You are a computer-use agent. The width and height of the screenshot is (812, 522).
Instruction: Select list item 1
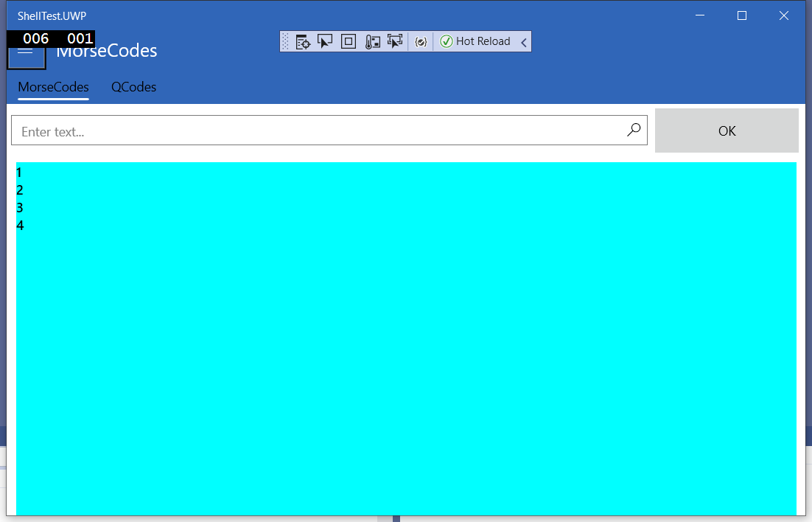(x=18, y=172)
